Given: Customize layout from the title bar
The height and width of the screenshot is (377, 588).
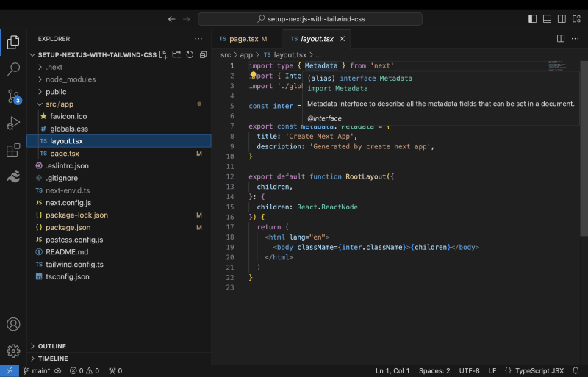Looking at the screenshot, I should (x=576, y=19).
